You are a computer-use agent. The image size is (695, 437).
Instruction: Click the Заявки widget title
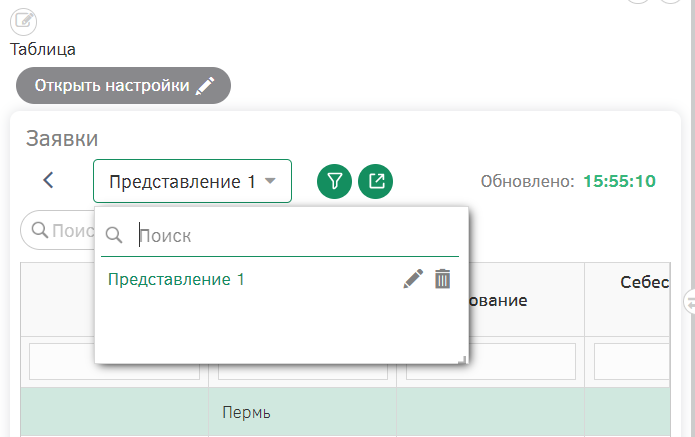click(x=62, y=139)
